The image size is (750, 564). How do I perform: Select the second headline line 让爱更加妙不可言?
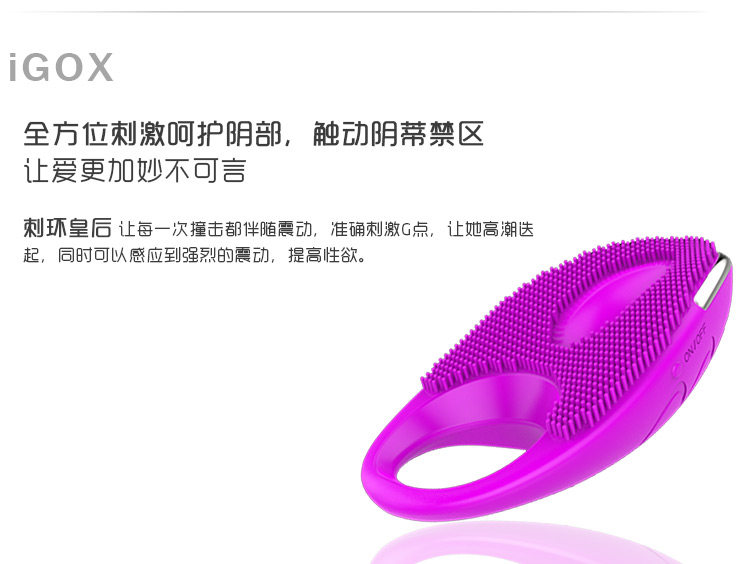pyautogui.click(x=135, y=170)
